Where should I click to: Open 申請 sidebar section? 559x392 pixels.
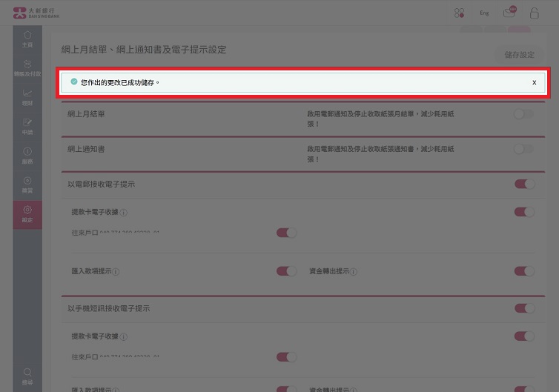[x=27, y=127]
